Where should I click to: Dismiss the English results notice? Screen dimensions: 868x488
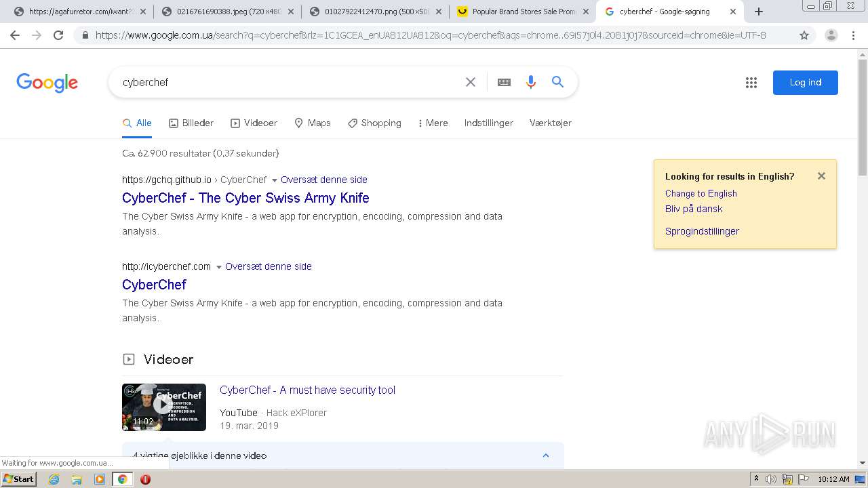coord(821,176)
